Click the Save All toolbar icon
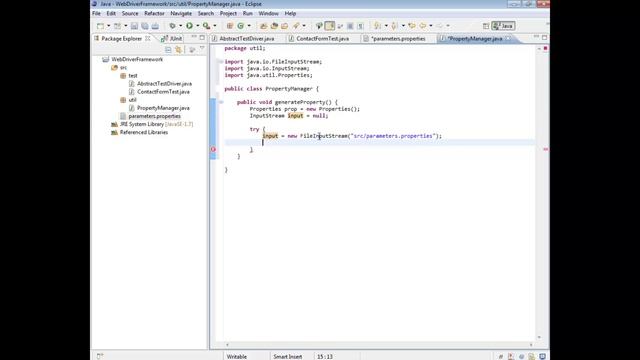 (x=145, y=26)
